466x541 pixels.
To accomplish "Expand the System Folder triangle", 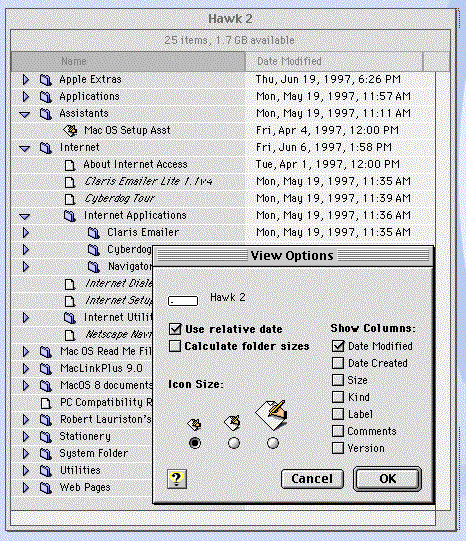I will (26, 453).
